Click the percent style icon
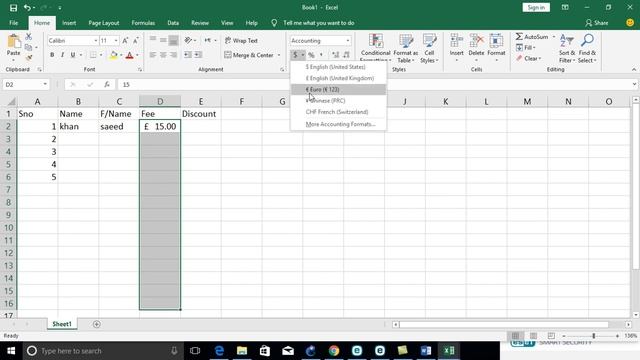This screenshot has width=640, height=360. (x=311, y=55)
